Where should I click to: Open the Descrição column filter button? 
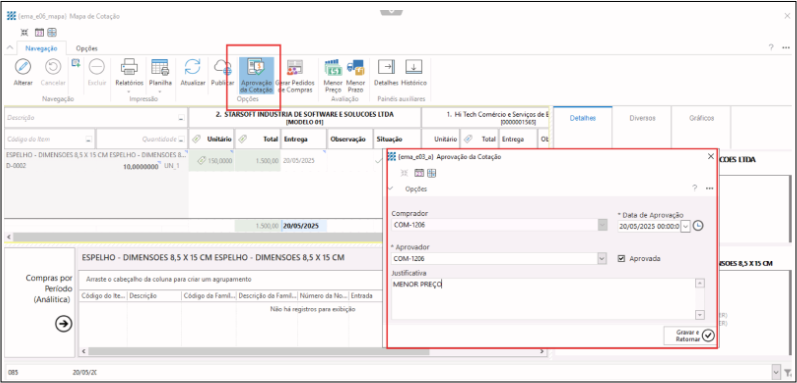pos(181,118)
